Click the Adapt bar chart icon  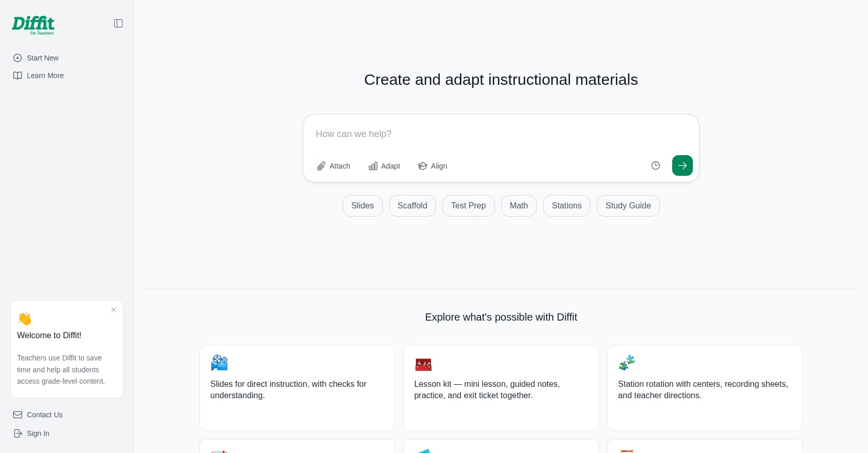click(373, 166)
